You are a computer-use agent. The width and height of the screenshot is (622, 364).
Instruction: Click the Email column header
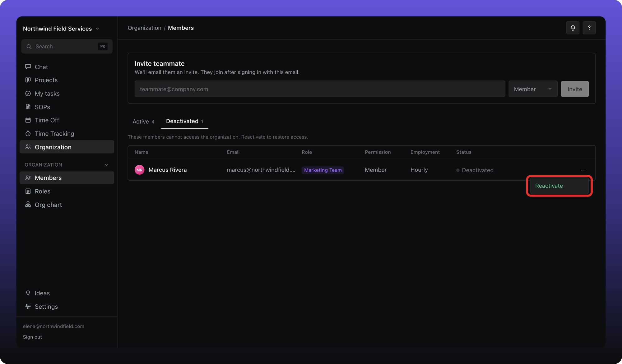(233, 152)
